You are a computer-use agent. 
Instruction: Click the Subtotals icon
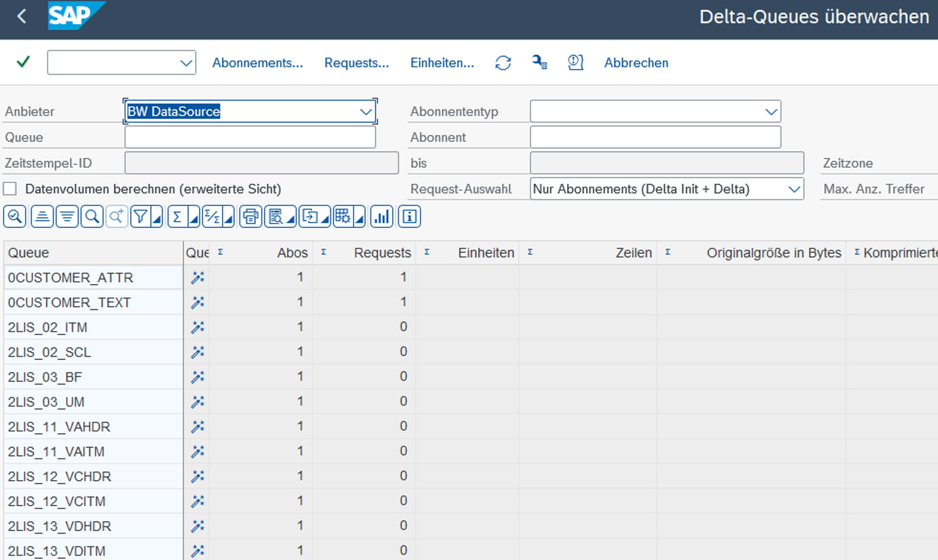pos(212,217)
